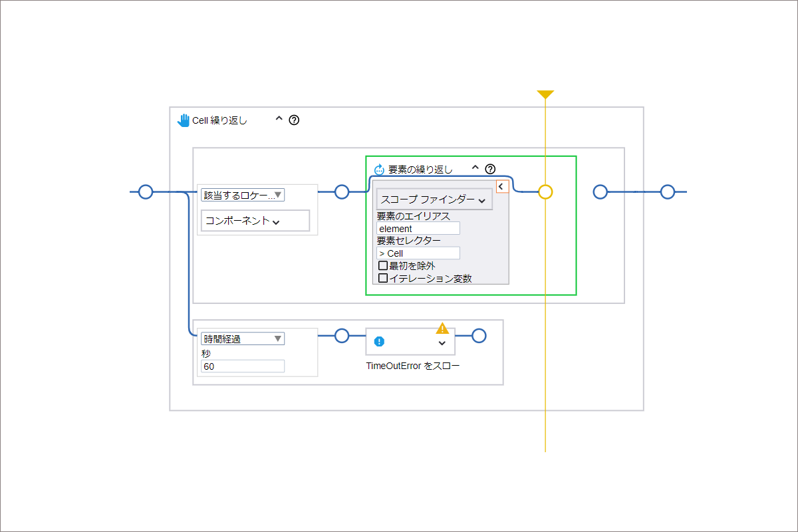Image resolution: width=798 pixels, height=532 pixels.
Task: Open help for the Cell 繰り返し block
Action: pos(295,120)
